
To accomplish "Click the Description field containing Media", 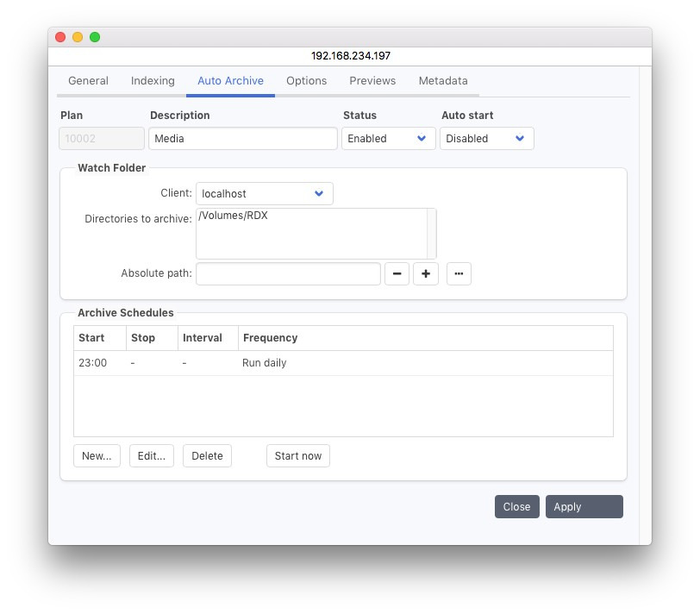I will click(x=242, y=139).
